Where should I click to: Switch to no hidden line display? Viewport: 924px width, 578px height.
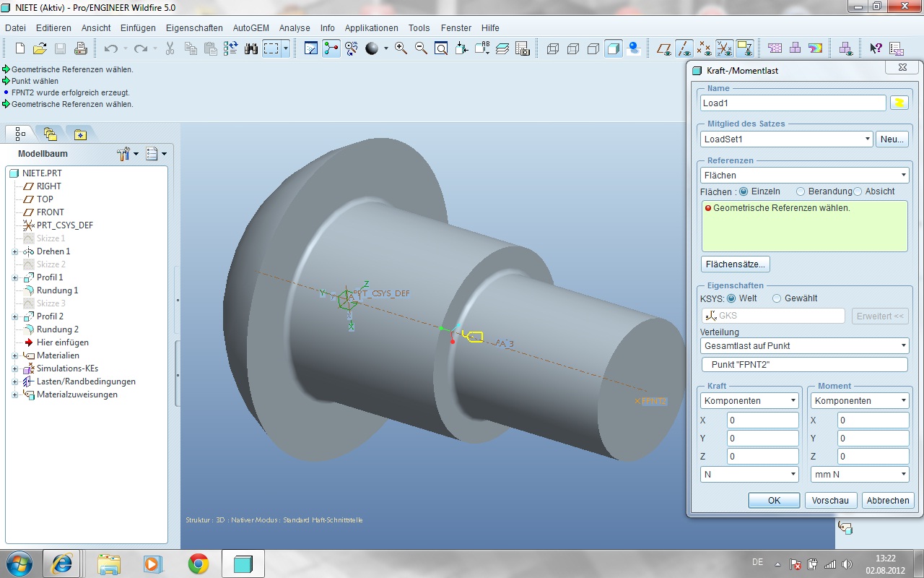click(593, 48)
